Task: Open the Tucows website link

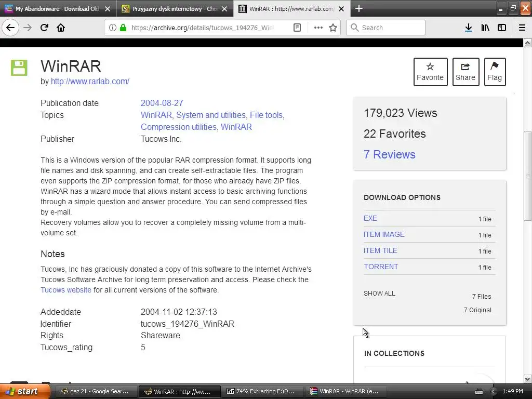Action: click(x=66, y=290)
